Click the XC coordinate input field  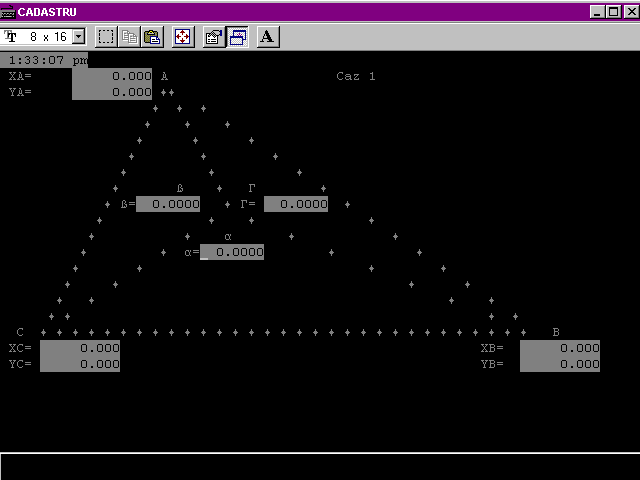80,348
